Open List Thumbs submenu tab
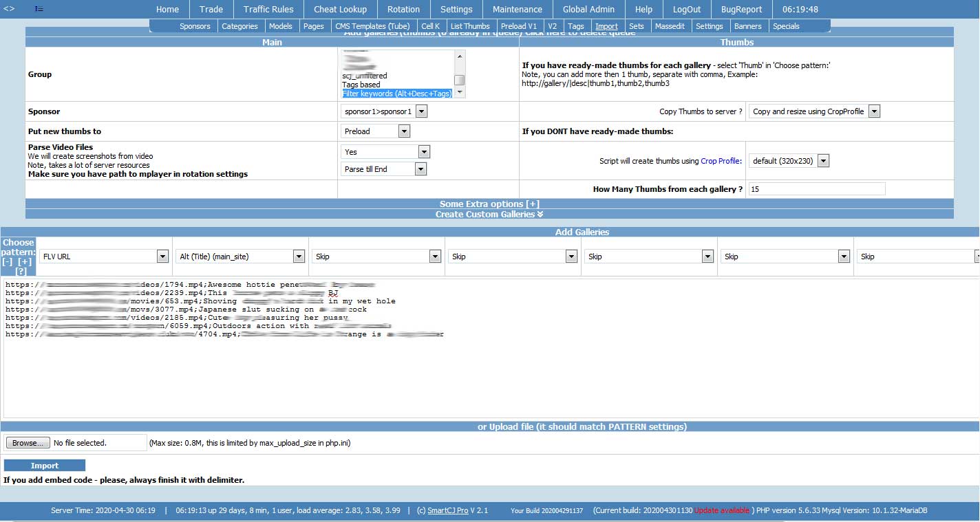 [470, 26]
